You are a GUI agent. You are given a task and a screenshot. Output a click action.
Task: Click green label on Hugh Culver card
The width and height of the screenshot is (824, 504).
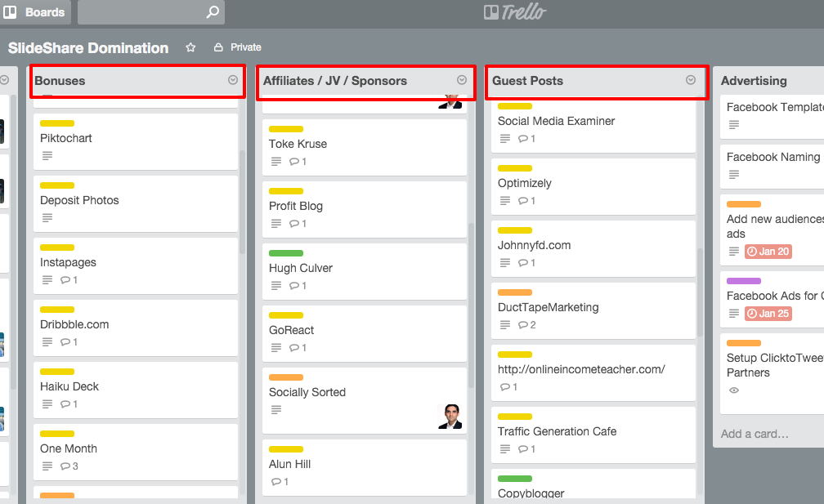coord(286,253)
